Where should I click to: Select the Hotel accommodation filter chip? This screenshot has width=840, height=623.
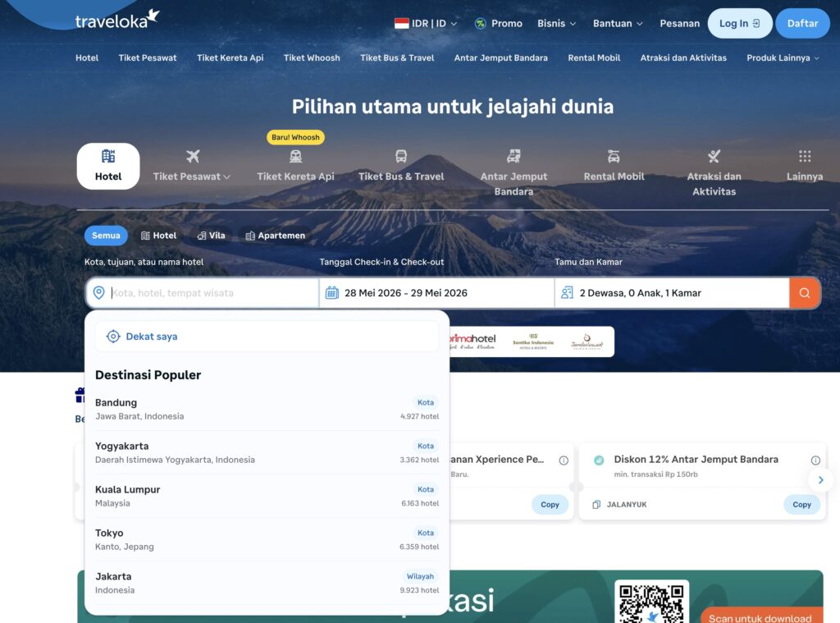pos(158,236)
